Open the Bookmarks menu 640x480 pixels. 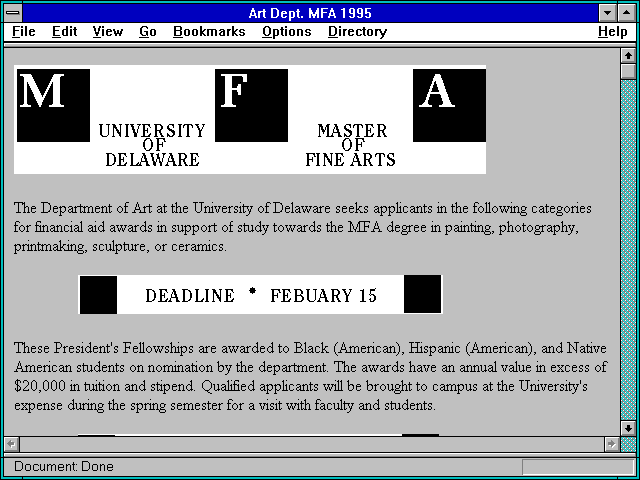[x=209, y=31]
